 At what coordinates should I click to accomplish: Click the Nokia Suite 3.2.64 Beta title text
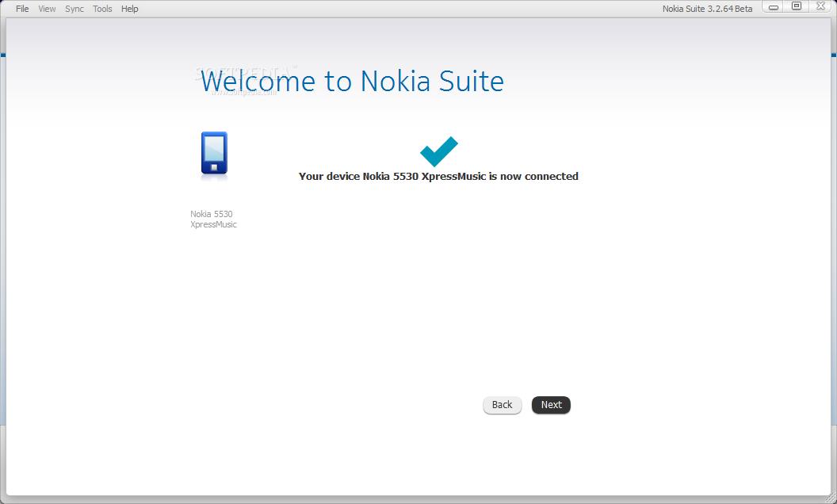707,9
